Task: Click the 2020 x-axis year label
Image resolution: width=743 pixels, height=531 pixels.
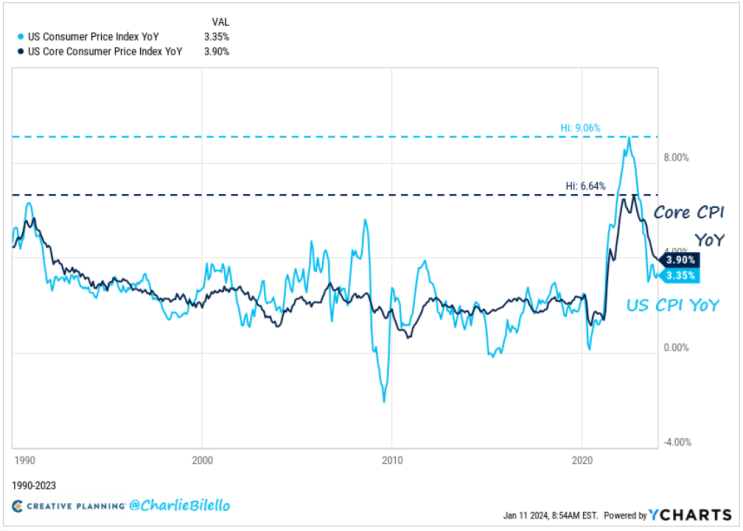Action: pyautogui.click(x=582, y=460)
